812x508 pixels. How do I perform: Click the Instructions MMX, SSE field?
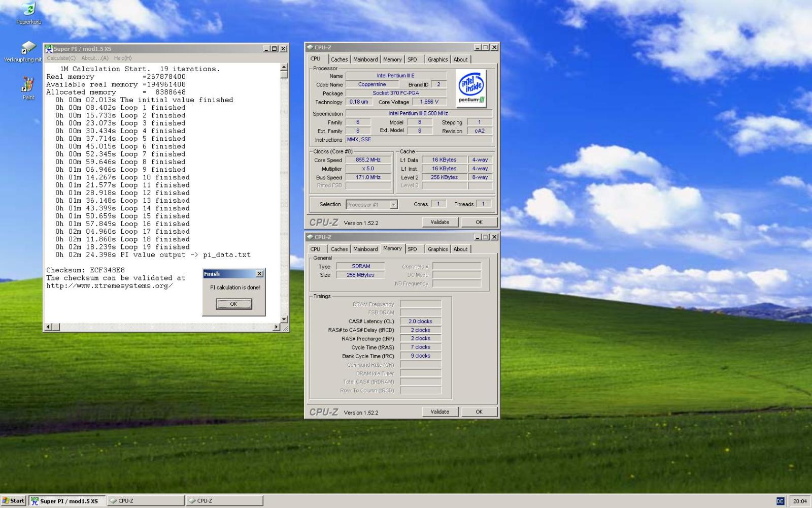419,139
